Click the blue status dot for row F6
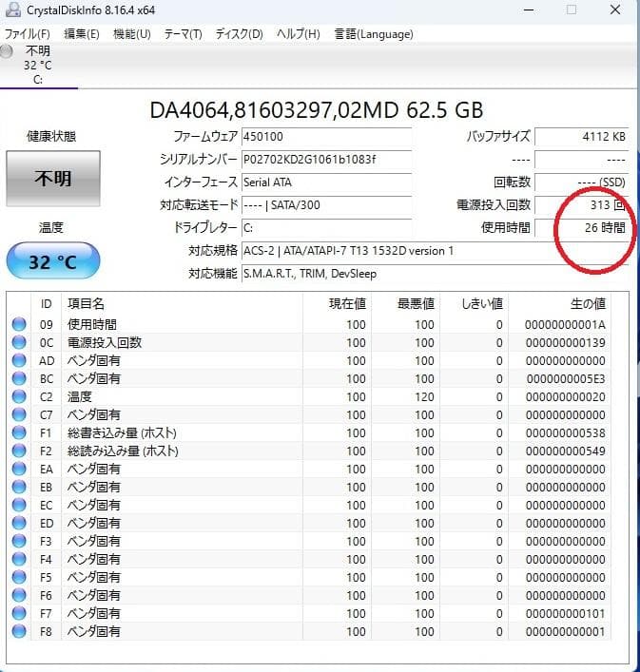The width and height of the screenshot is (640, 672). 19,595
